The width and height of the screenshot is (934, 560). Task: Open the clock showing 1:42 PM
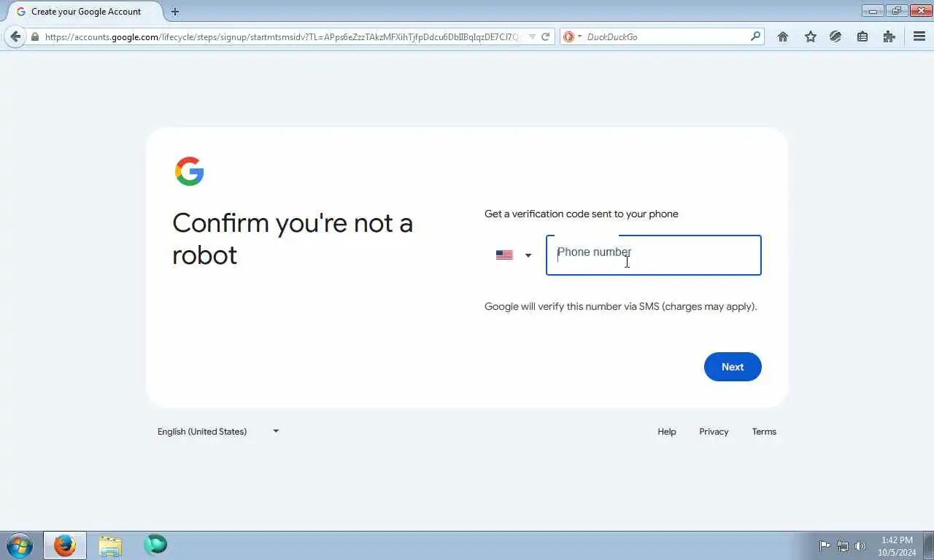point(897,546)
